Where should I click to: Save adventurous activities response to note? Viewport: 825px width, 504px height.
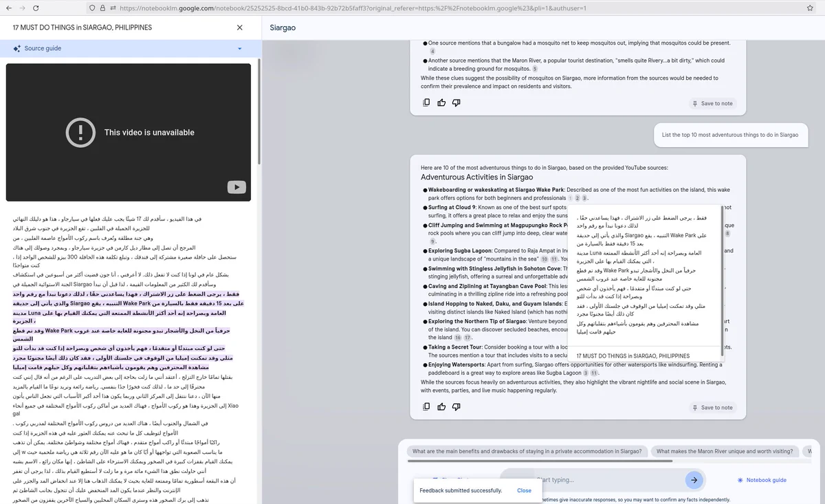713,407
